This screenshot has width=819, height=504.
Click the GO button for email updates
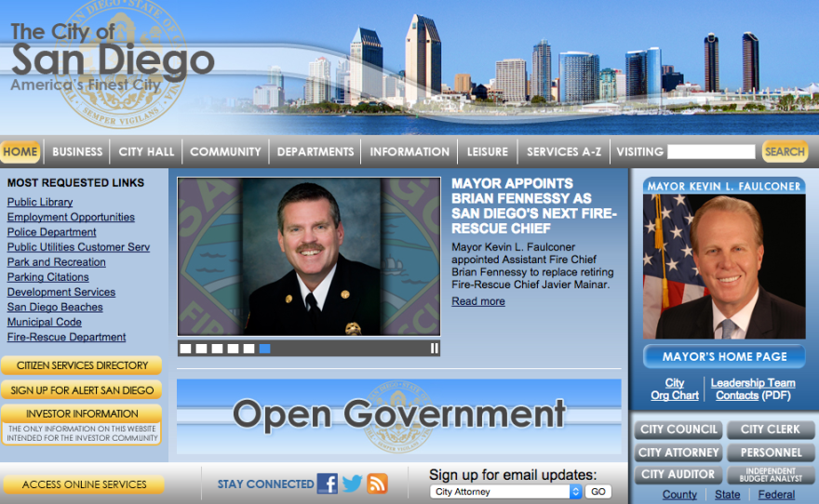pyautogui.click(x=597, y=491)
